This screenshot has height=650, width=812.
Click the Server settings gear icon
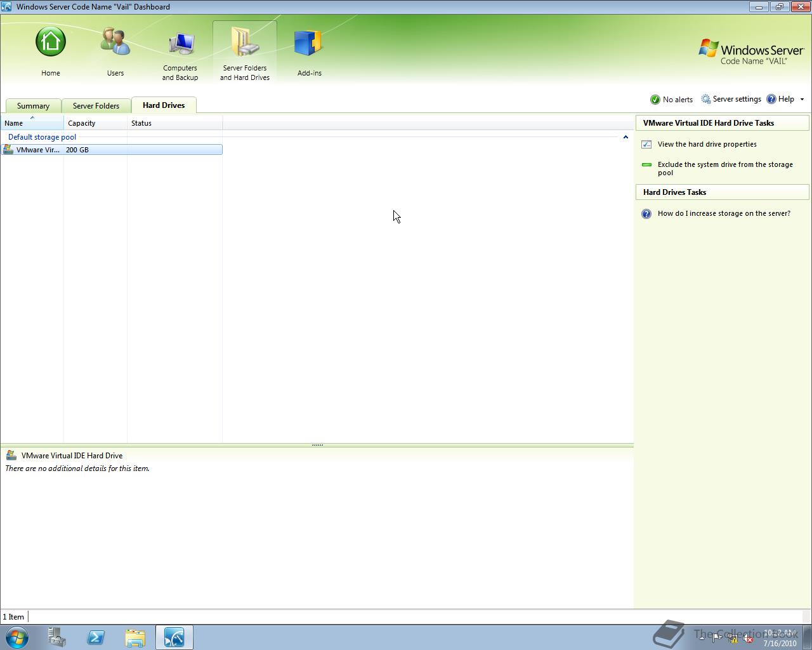point(705,99)
